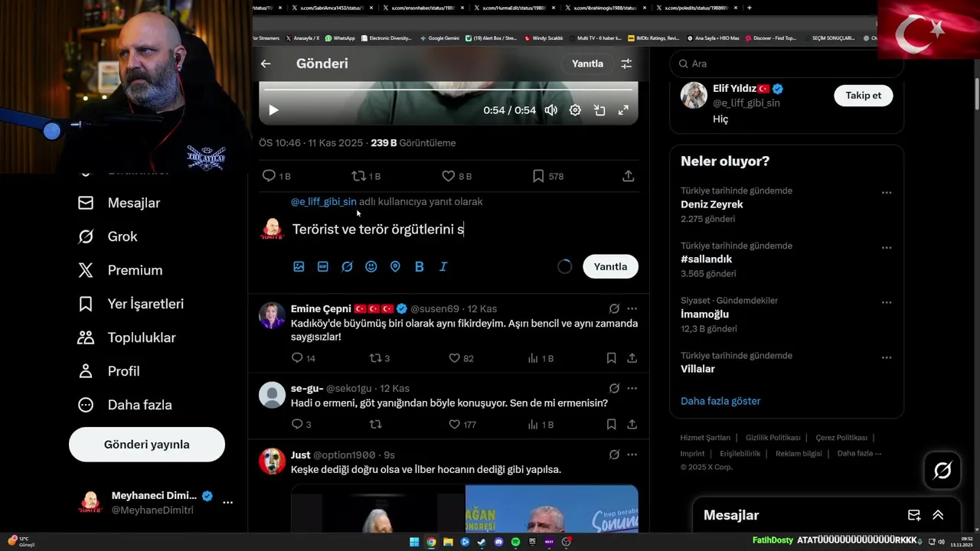The height and width of the screenshot is (551, 980).
Task: Open more options on Just's reply
Action: [632, 455]
